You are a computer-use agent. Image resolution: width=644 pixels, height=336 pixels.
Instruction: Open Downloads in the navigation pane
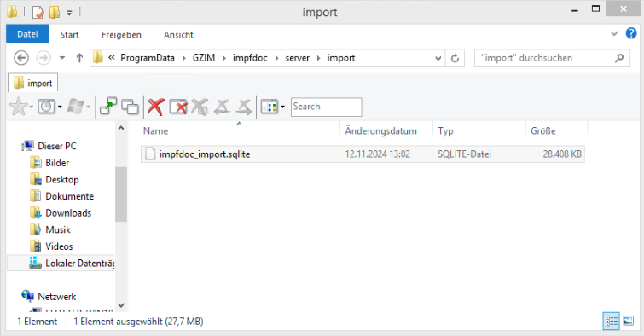click(68, 213)
